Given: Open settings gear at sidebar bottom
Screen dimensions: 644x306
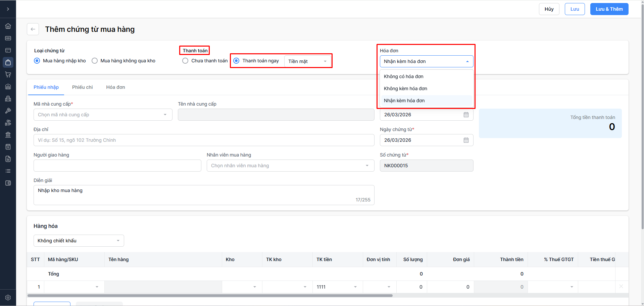Looking at the screenshot, I should [x=8, y=298].
